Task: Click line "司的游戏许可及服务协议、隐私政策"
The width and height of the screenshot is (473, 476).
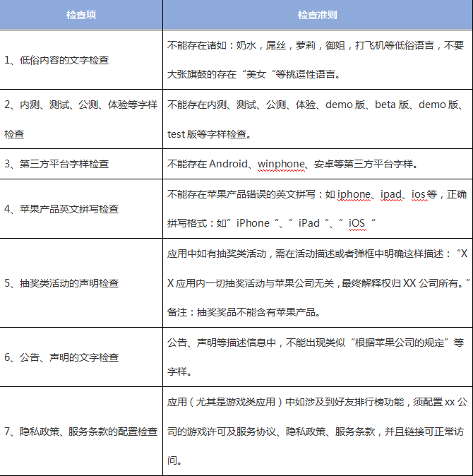Action: [x=316, y=432]
